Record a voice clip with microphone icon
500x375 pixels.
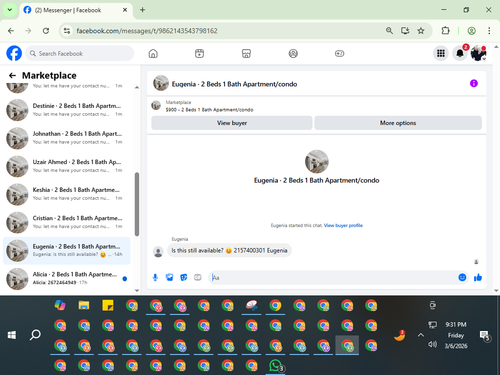point(155,277)
